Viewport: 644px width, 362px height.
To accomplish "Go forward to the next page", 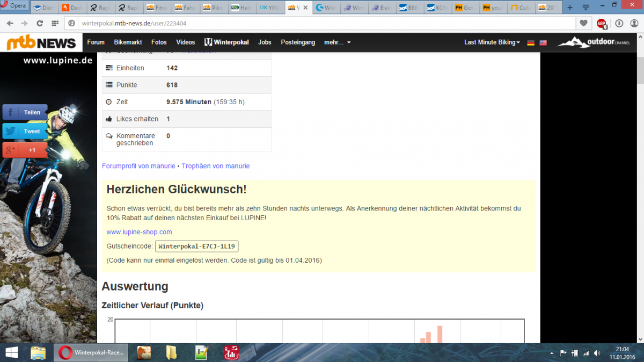I will pos(24,24).
